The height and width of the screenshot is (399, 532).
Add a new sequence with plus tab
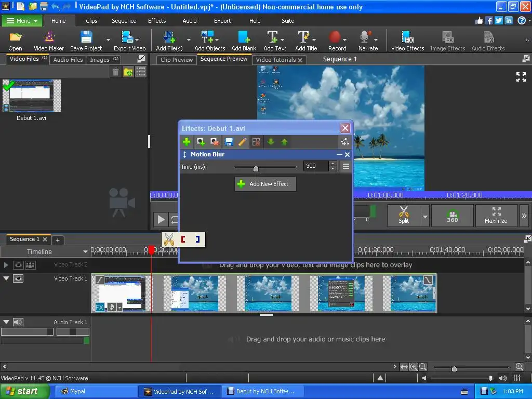58,240
